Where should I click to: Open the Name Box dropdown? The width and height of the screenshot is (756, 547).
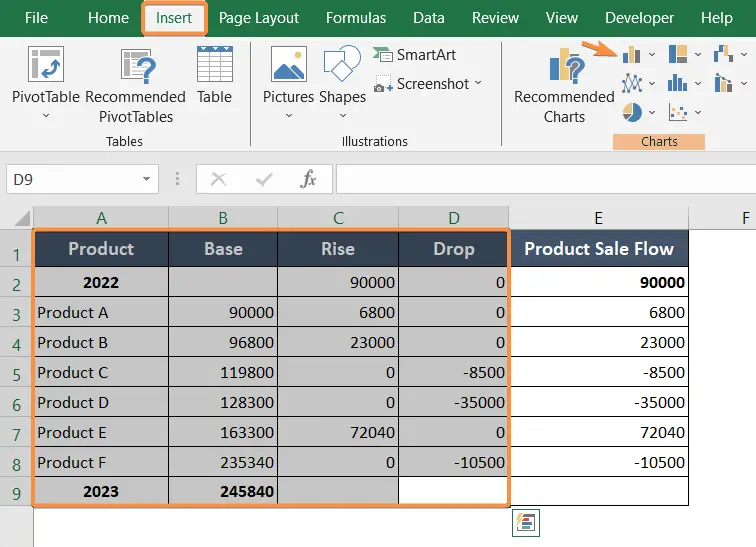tap(146, 179)
